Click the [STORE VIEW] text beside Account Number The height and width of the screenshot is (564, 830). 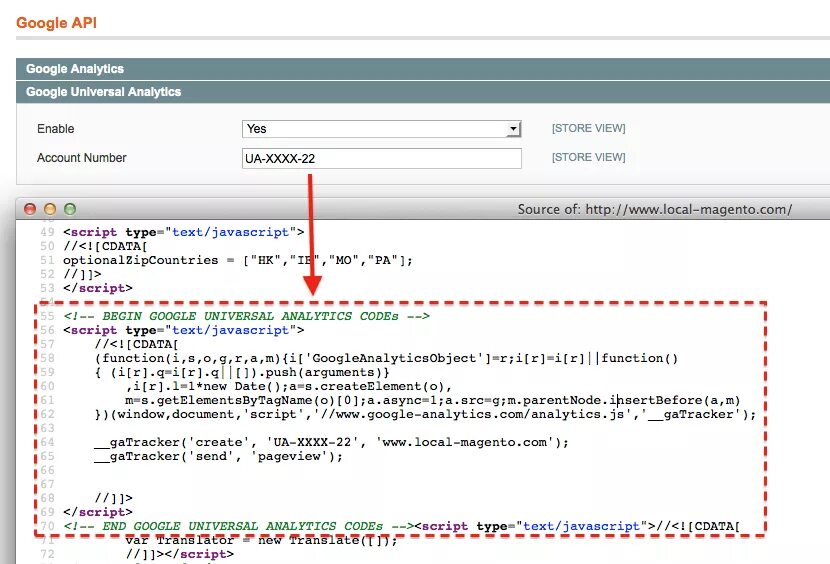[589, 157]
